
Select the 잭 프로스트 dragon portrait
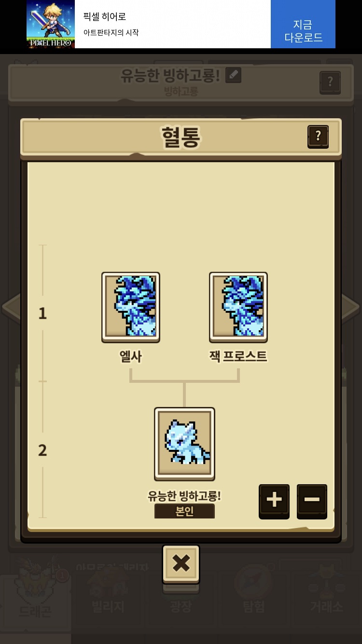click(x=238, y=307)
